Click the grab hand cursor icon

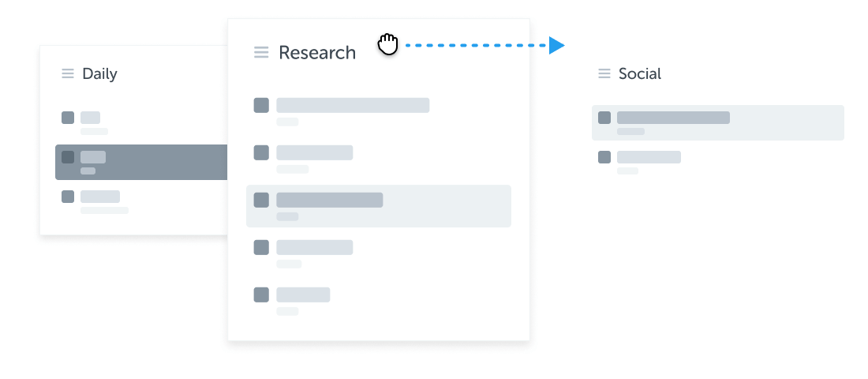click(x=388, y=45)
